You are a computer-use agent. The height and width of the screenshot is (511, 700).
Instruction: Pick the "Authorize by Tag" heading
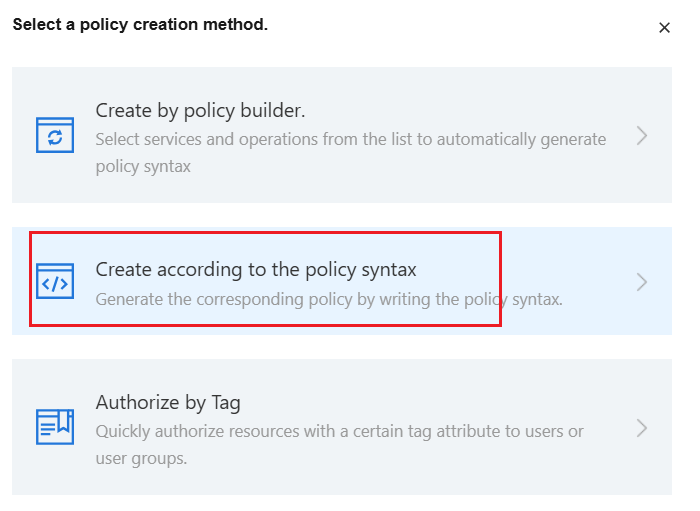tap(168, 403)
